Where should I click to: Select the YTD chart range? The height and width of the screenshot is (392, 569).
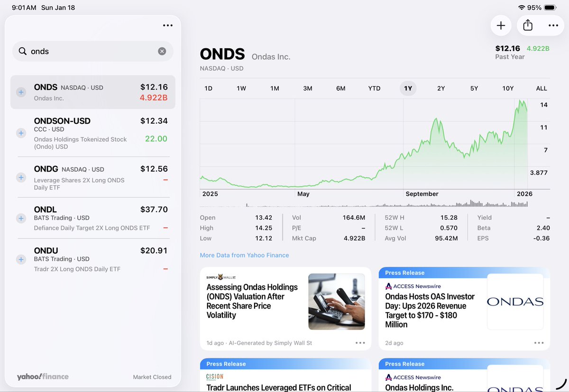374,88
